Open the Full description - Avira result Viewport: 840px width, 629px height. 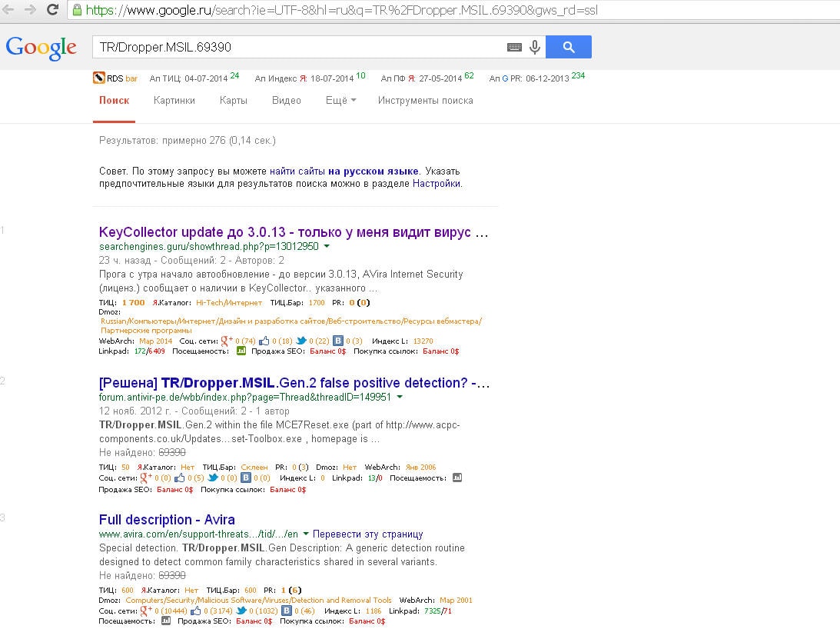(x=167, y=520)
